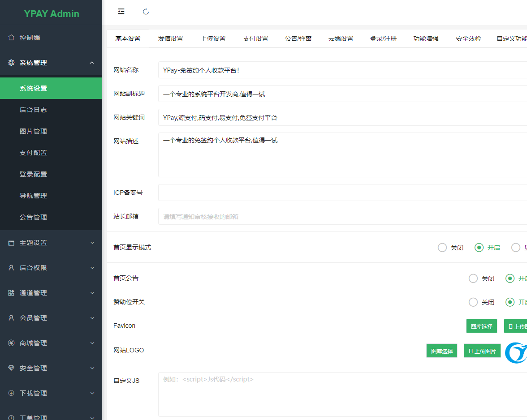Switch to the 公告/弹窗 tab
The width and height of the screenshot is (527, 420).
(298, 39)
